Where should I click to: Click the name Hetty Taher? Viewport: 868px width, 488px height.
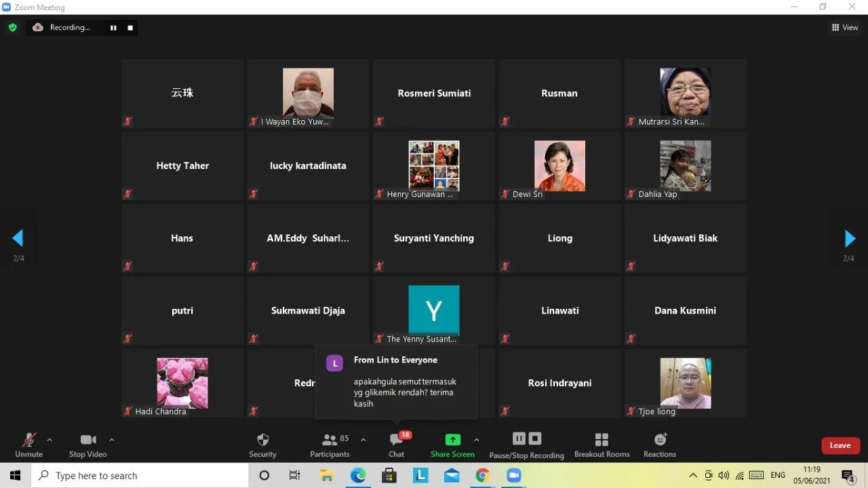coord(182,166)
